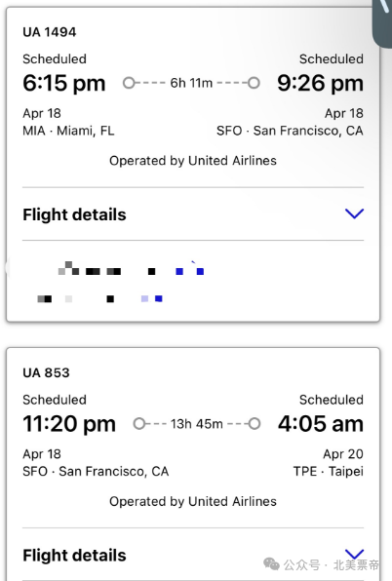Screen dimensions: 392x581
Task: Click the 6:15 pm departure time
Action: (64, 83)
